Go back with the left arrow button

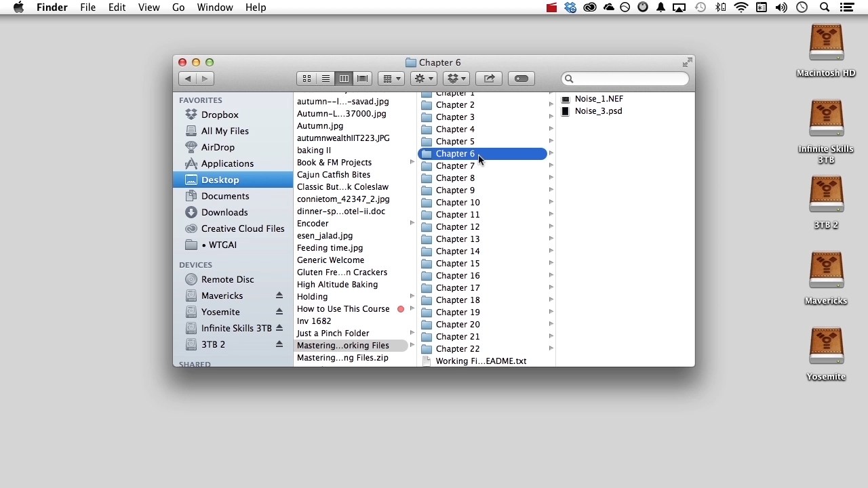point(188,79)
